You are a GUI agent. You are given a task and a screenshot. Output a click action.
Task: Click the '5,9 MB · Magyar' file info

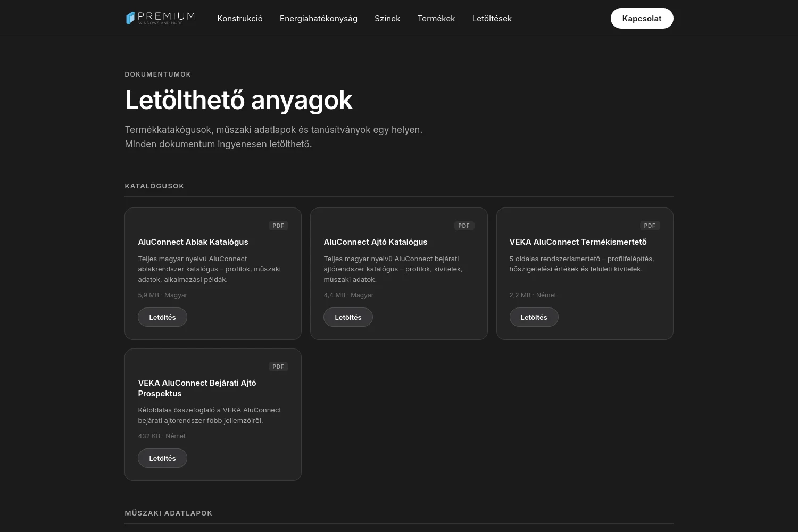point(163,295)
